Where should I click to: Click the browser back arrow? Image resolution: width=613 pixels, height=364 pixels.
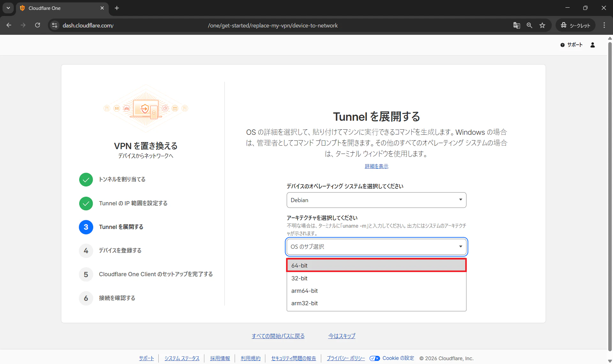pyautogui.click(x=9, y=25)
